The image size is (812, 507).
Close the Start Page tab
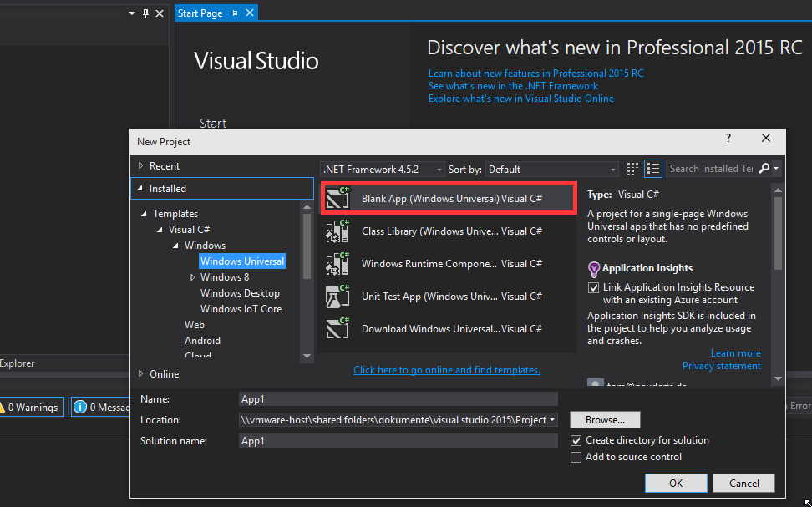click(250, 13)
